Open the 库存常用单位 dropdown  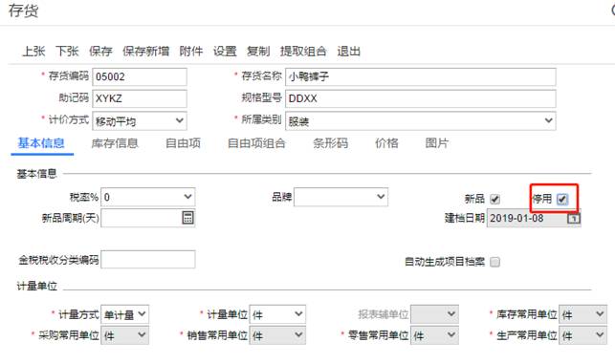[x=582, y=314]
